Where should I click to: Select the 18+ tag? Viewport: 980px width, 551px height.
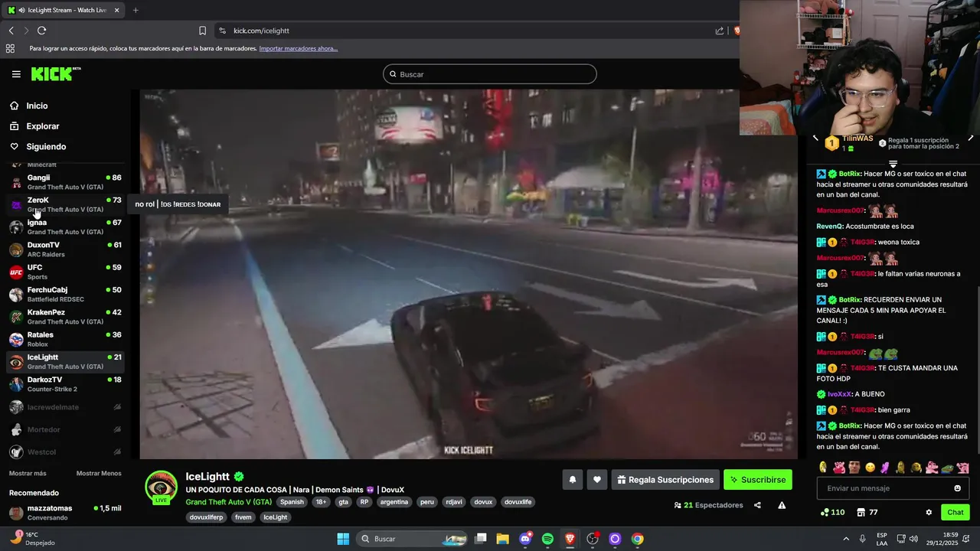point(321,502)
